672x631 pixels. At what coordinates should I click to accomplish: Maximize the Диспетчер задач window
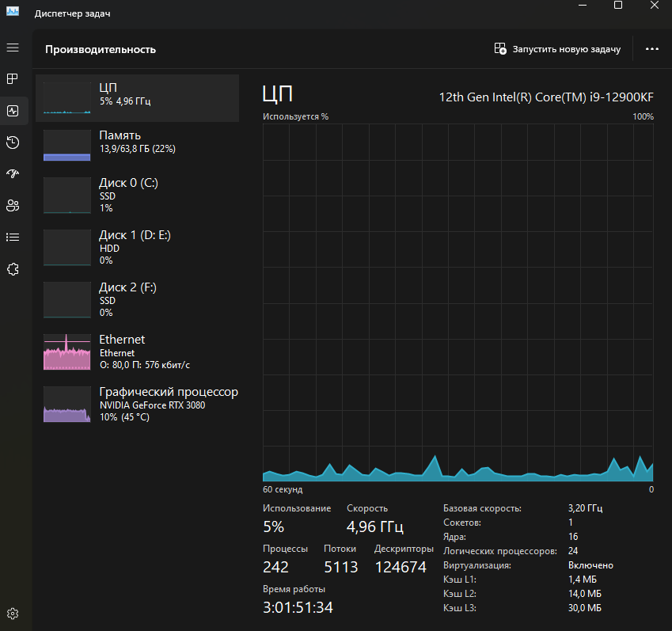618,6
